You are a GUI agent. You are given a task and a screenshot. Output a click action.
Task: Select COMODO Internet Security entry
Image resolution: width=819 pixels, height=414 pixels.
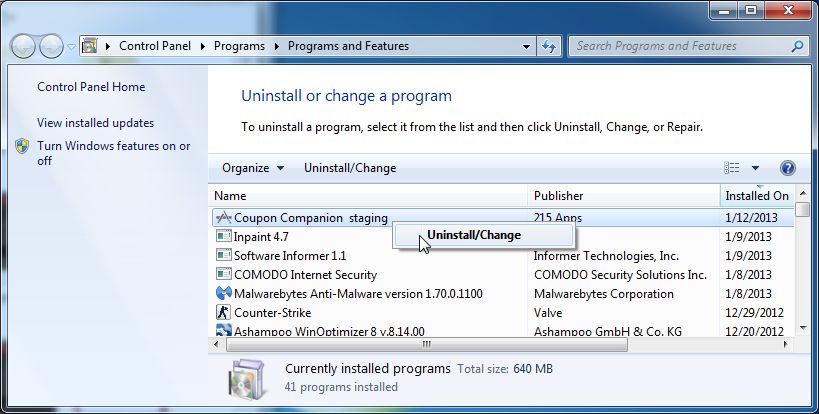tap(305, 275)
